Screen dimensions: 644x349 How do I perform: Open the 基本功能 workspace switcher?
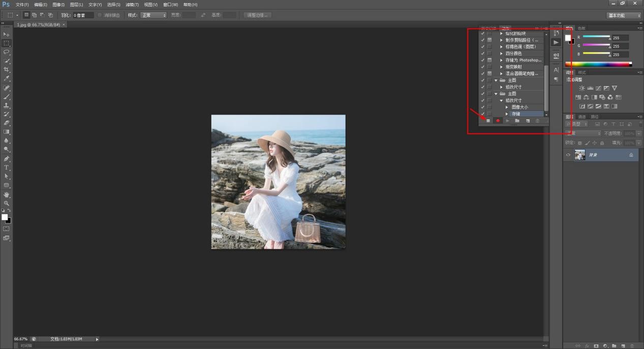[624, 15]
